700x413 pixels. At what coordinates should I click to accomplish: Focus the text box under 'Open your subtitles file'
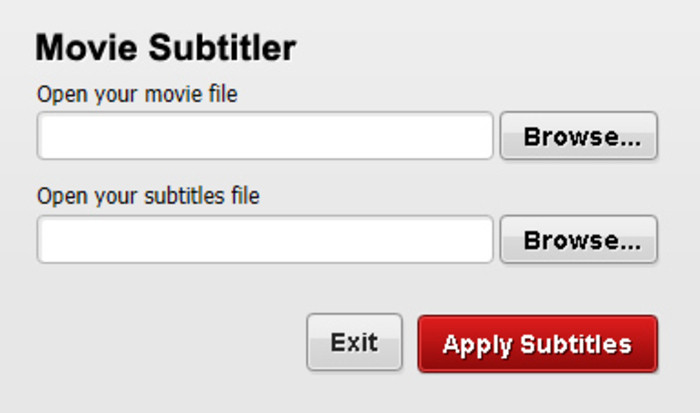265,240
